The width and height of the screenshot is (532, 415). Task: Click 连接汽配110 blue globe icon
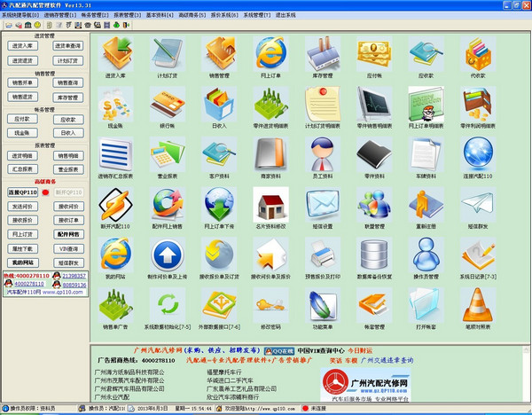pyautogui.click(x=478, y=154)
